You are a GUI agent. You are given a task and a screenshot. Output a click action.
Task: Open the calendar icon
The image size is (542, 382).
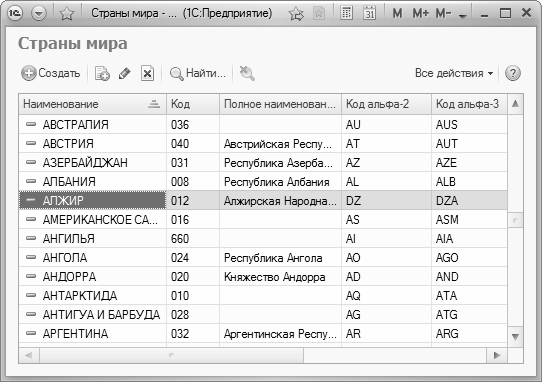click(370, 13)
